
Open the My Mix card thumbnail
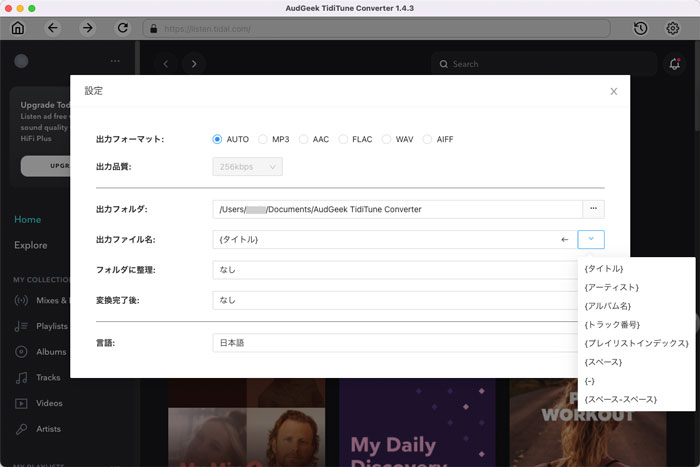246,422
